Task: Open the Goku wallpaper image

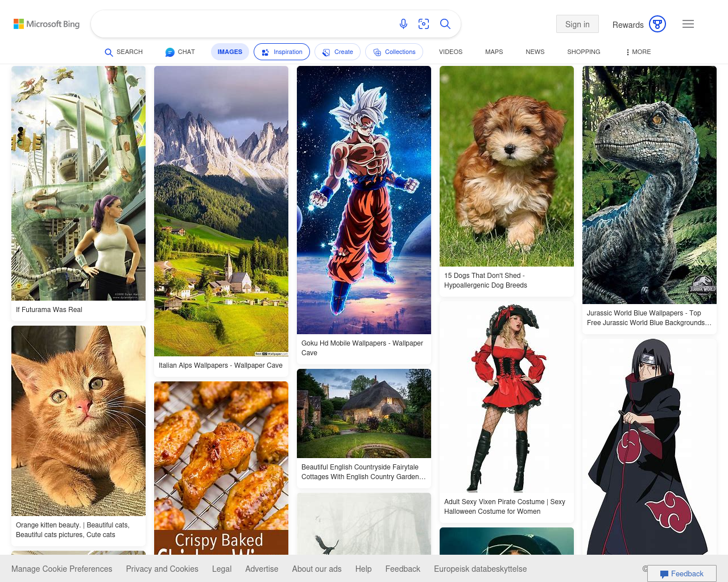Action: [x=364, y=200]
